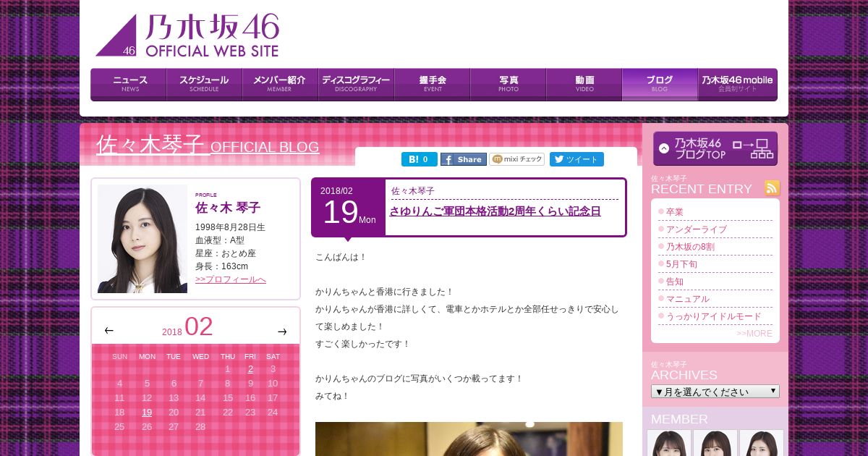868x456 pixels.
Task: Open the RECENT ENTRY RSS feed icon
Action: (x=773, y=188)
